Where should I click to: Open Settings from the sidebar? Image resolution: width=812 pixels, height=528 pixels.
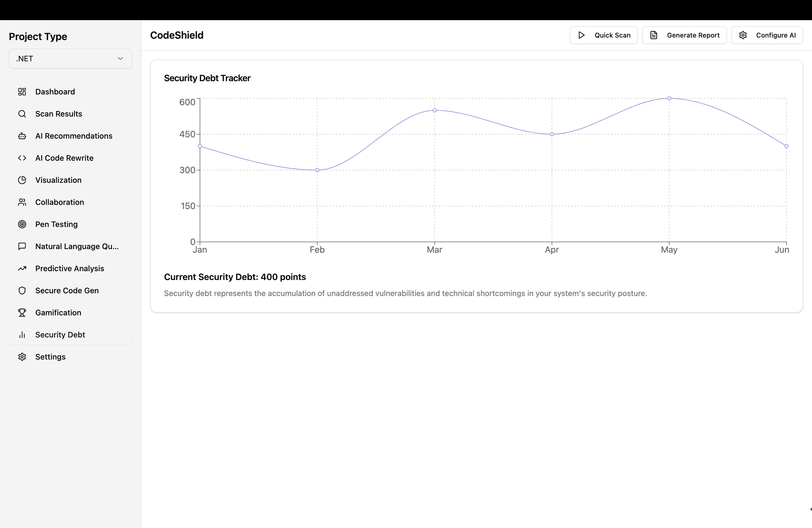pos(51,357)
